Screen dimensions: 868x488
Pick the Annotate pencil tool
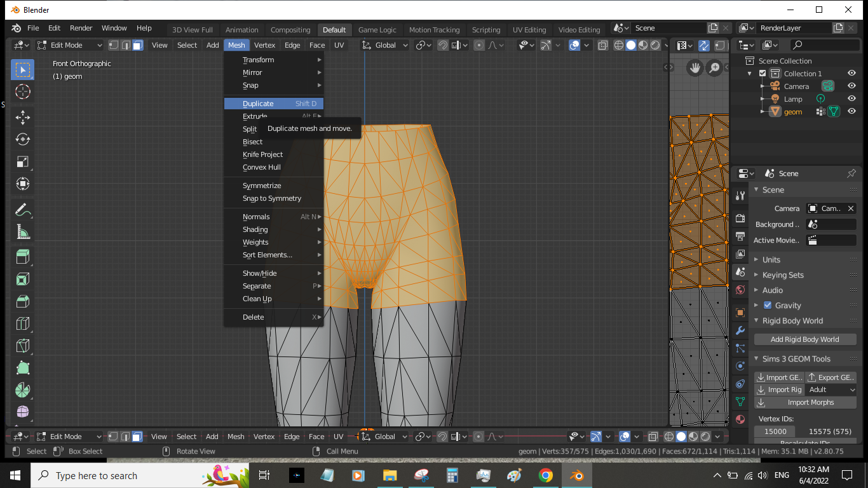[x=22, y=210]
